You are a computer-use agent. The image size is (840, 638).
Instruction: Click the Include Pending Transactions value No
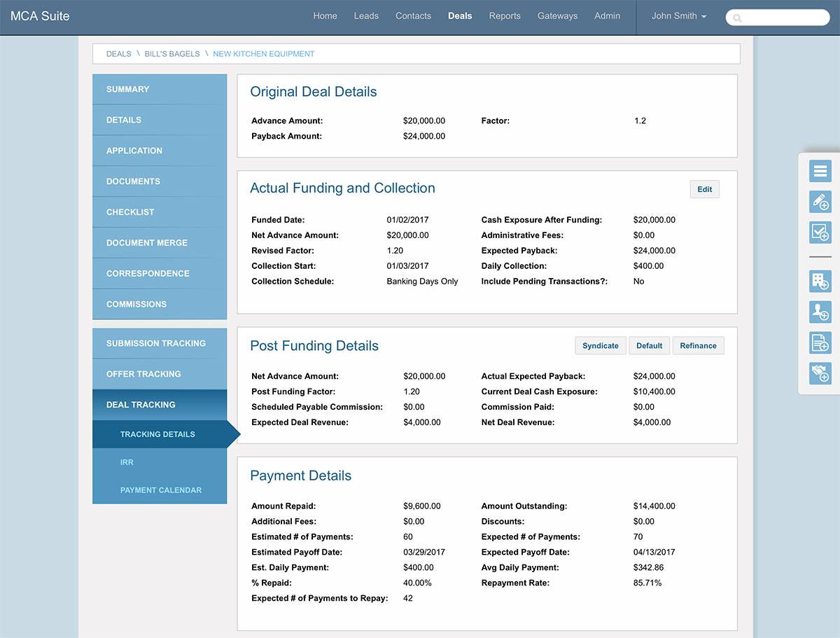click(638, 282)
